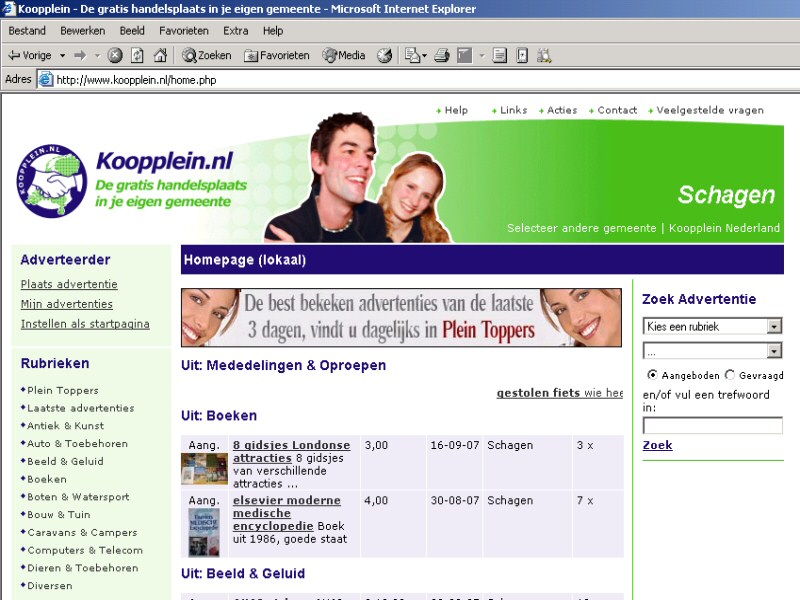Open the Favorieten menu in menu bar
The height and width of the screenshot is (600, 800).
(184, 31)
